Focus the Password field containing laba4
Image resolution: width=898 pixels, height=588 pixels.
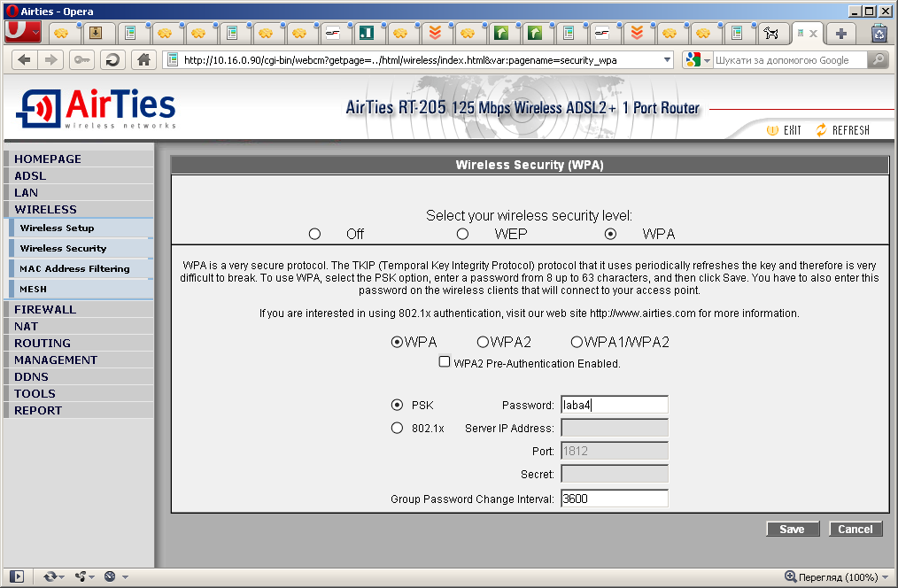(x=615, y=405)
